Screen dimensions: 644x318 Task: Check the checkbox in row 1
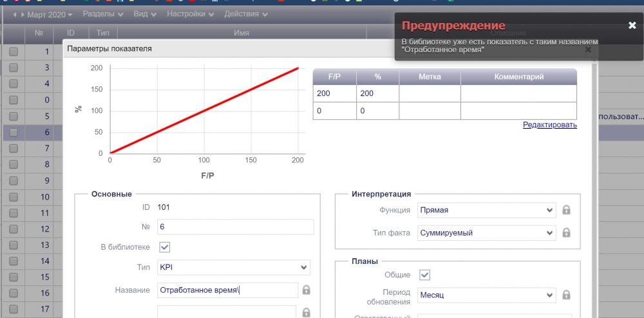click(14, 51)
